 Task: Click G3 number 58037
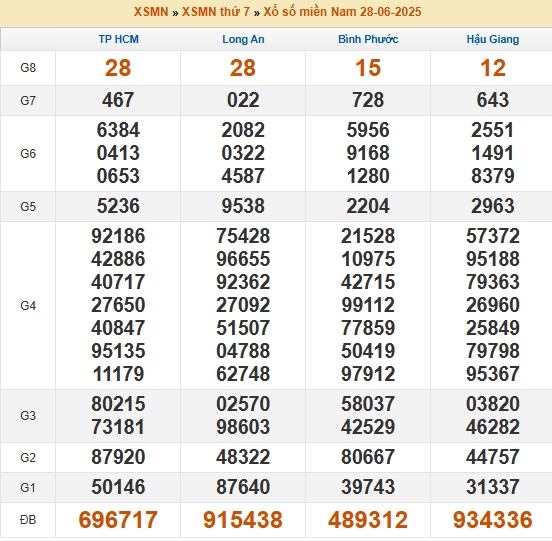(368, 404)
